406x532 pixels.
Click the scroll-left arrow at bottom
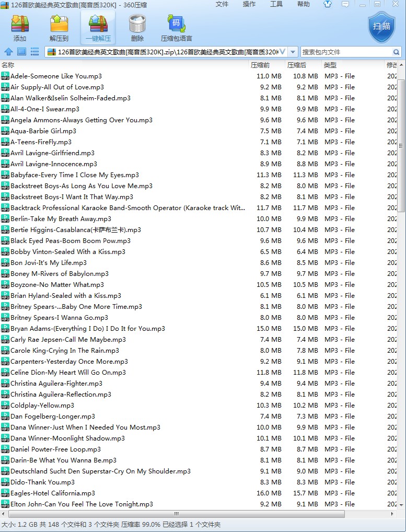(x=3, y=514)
